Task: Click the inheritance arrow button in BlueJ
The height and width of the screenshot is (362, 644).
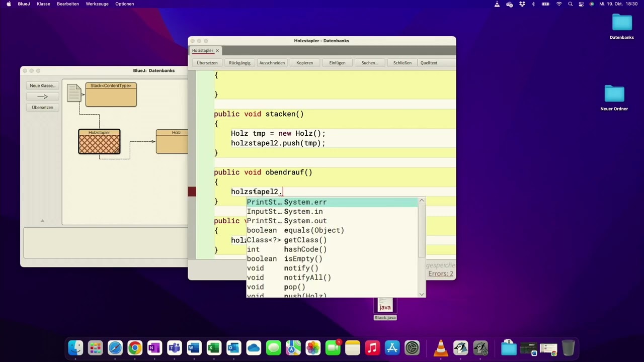Action: coord(42,97)
